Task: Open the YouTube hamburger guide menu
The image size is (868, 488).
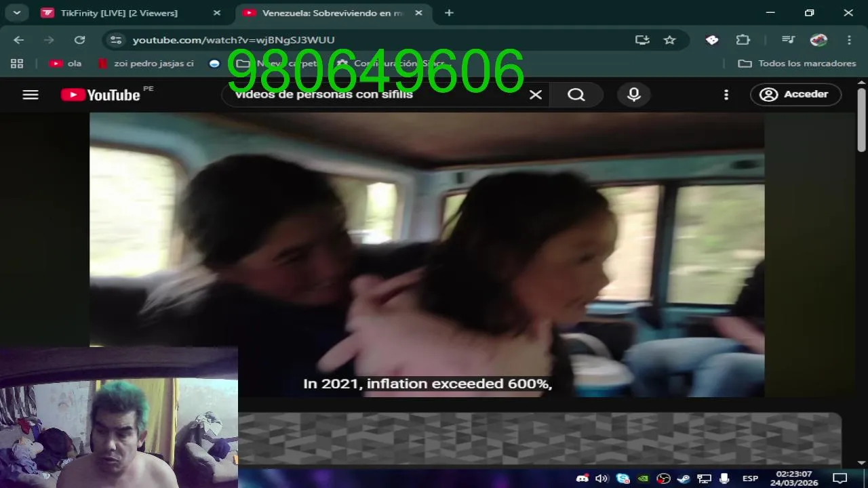Action: pos(31,95)
